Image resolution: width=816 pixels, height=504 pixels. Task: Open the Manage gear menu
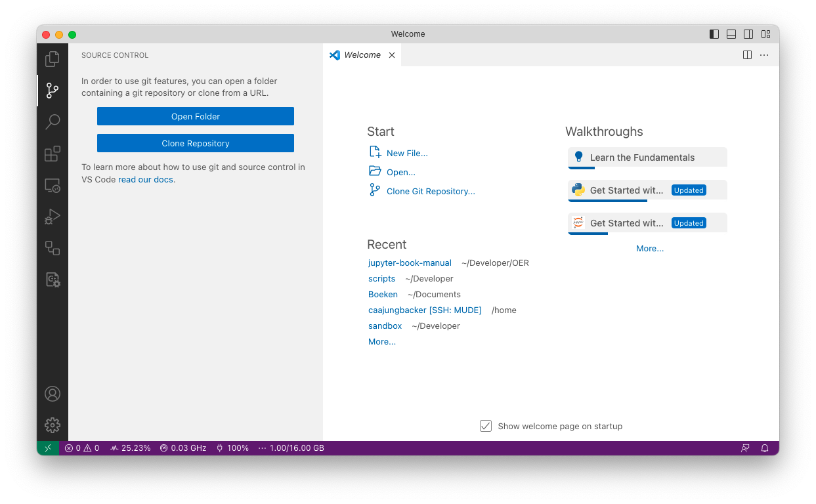tap(52, 425)
